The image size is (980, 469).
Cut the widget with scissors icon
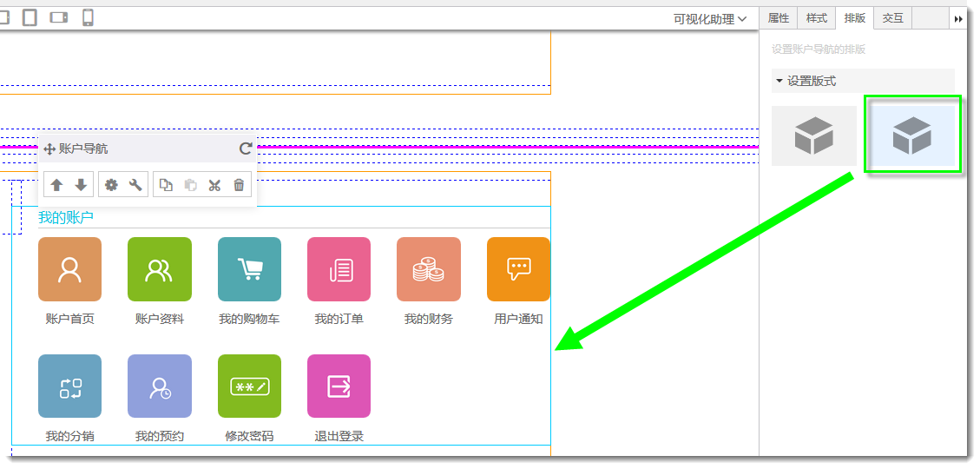pyautogui.click(x=214, y=185)
